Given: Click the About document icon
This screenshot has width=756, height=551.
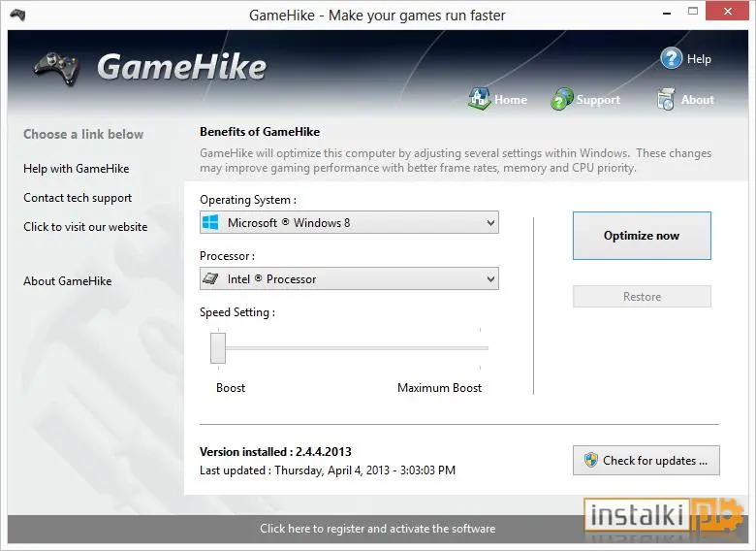Looking at the screenshot, I should [x=666, y=99].
